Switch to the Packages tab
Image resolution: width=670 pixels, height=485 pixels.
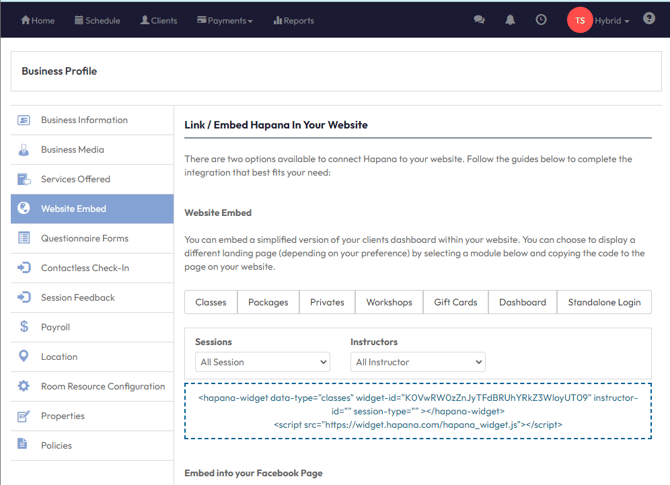pos(268,302)
